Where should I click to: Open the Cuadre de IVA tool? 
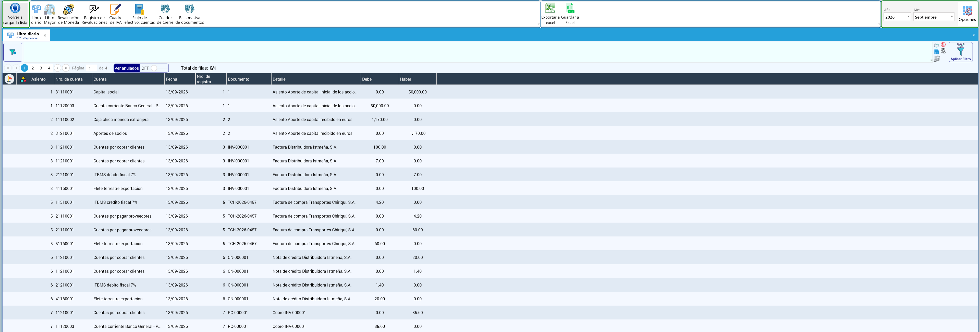116,14
